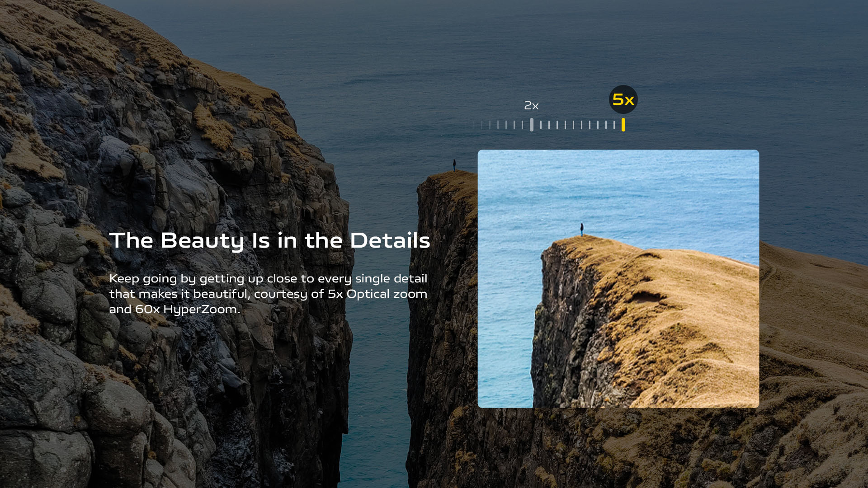This screenshot has width=868, height=488.
Task: Click the thick 2x tick on zoom scale
Action: 532,125
